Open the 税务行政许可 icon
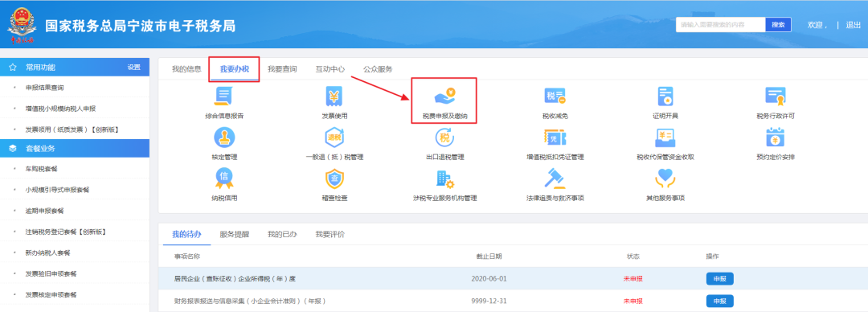868x312 pixels. pos(776,97)
